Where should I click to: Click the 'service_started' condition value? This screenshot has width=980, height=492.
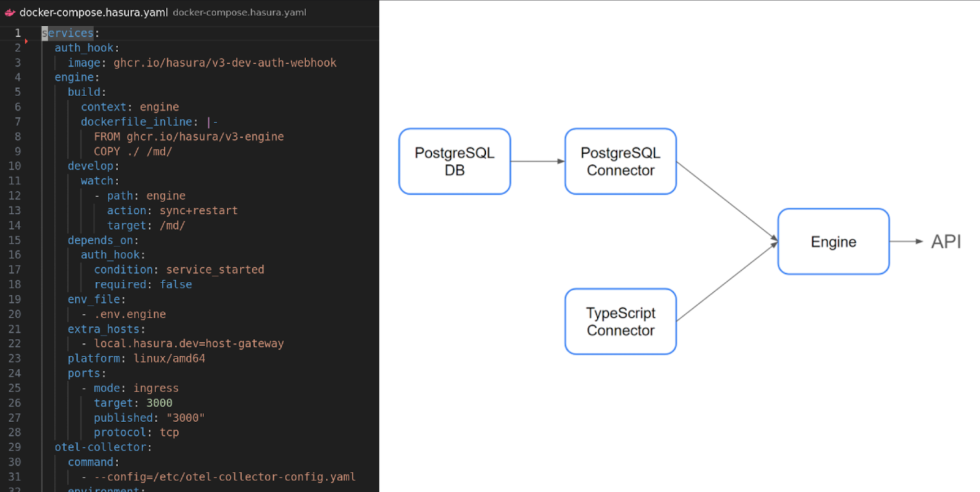215,270
